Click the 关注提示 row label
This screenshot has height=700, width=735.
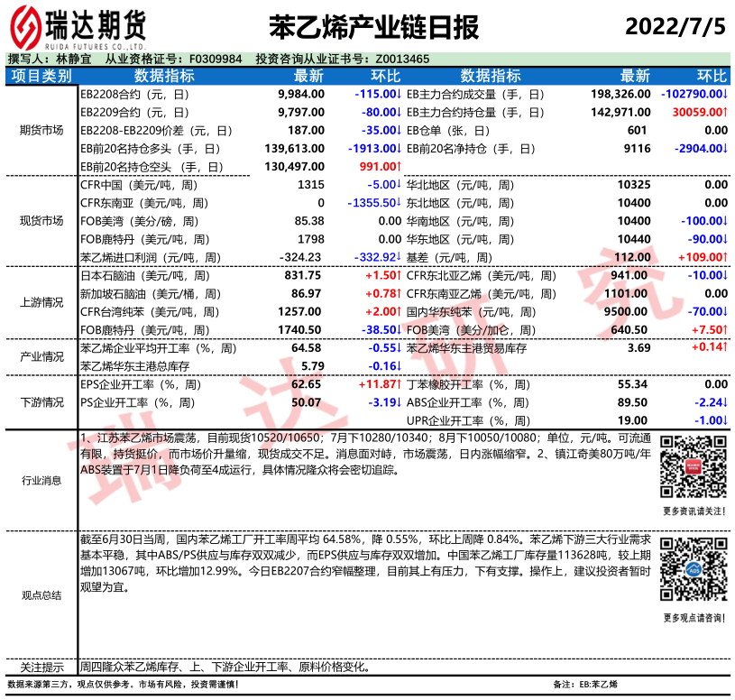[41, 668]
